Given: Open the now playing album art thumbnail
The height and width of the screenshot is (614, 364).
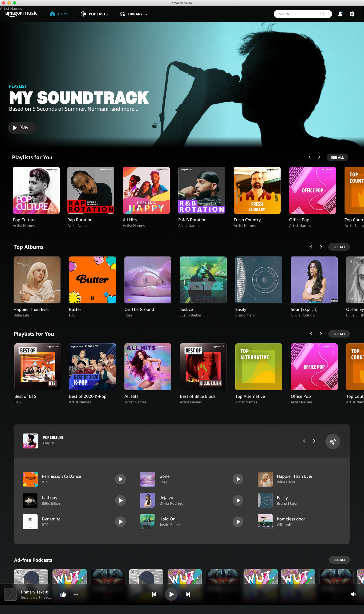Looking at the screenshot, I should (x=10, y=594).
